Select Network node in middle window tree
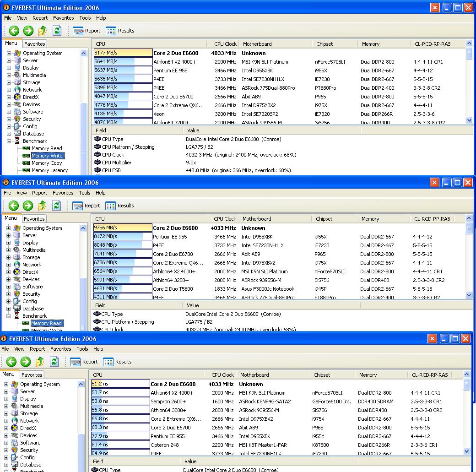This screenshot has height=472, width=476. click(32, 265)
